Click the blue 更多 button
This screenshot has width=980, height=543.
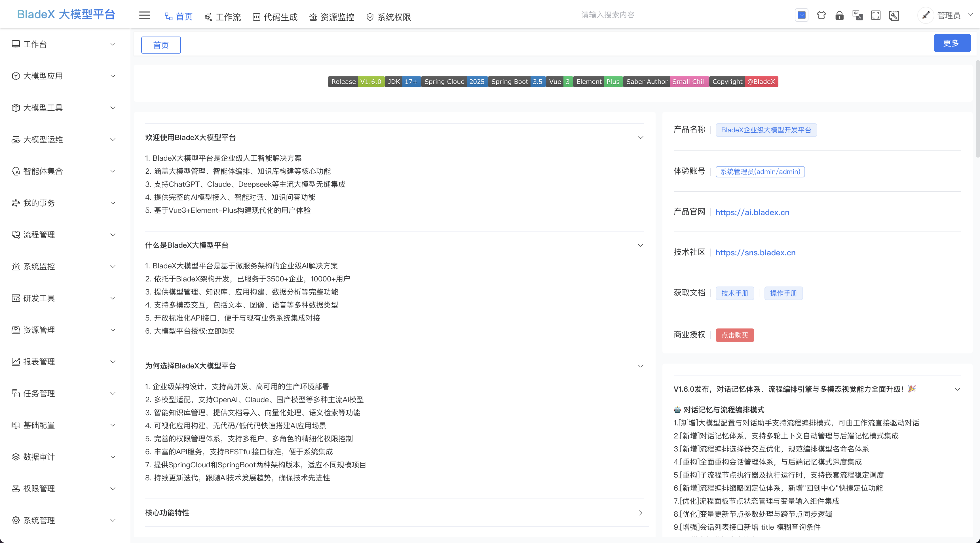[x=952, y=43]
